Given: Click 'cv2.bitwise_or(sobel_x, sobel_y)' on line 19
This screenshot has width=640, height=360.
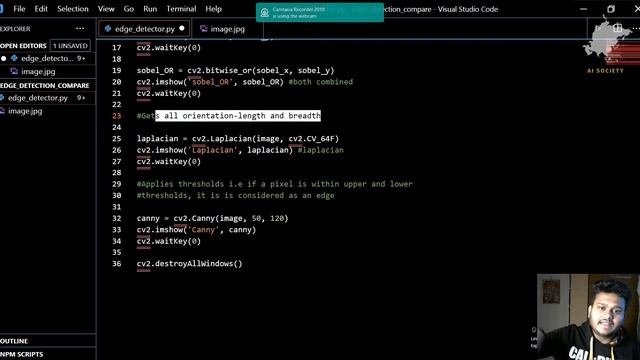Looking at the screenshot, I should coord(260,71).
